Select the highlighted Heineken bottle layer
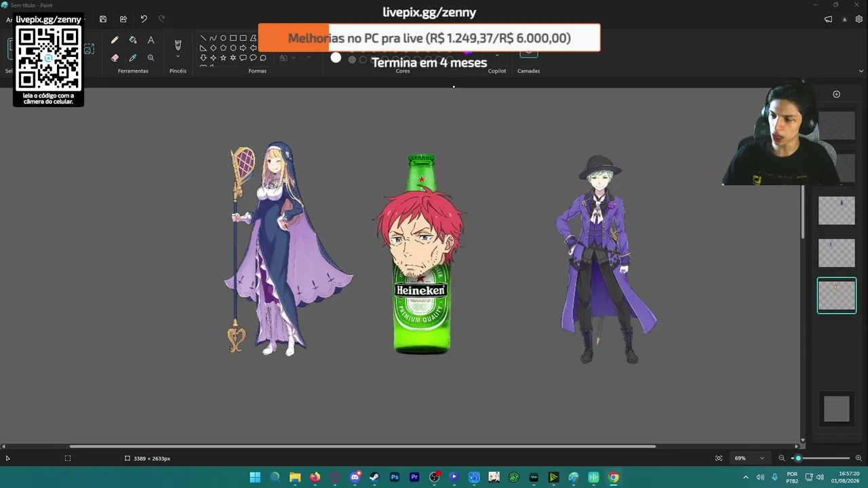Screen dimensions: 868x488 837,296
